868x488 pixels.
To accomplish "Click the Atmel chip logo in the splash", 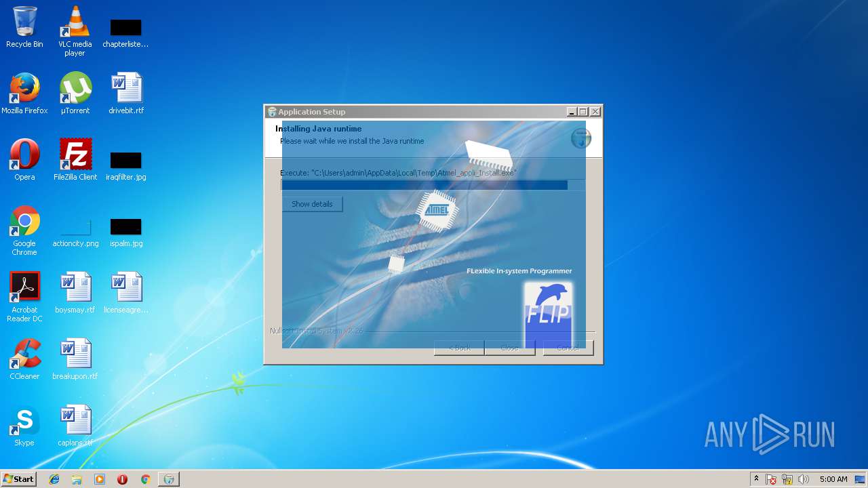I will [437, 211].
